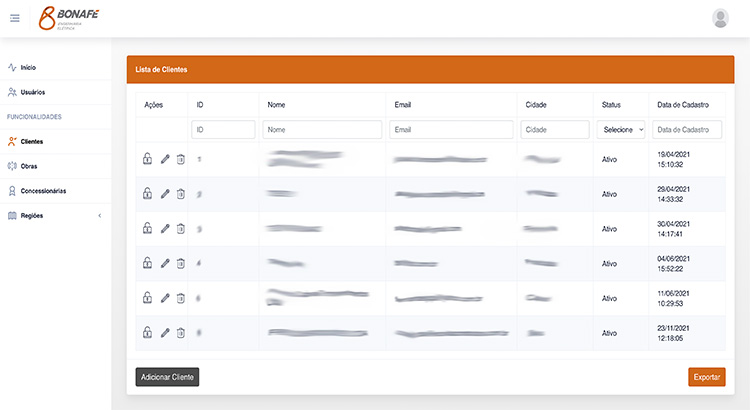Screen dimensions: 750x410
Task: Click the Nome column header
Action: click(x=276, y=105)
